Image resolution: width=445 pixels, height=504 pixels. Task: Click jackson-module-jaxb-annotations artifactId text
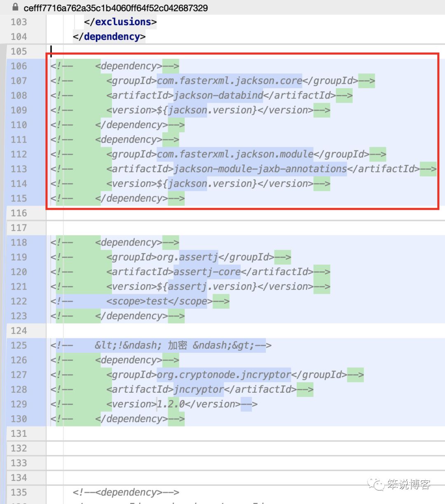(260, 169)
